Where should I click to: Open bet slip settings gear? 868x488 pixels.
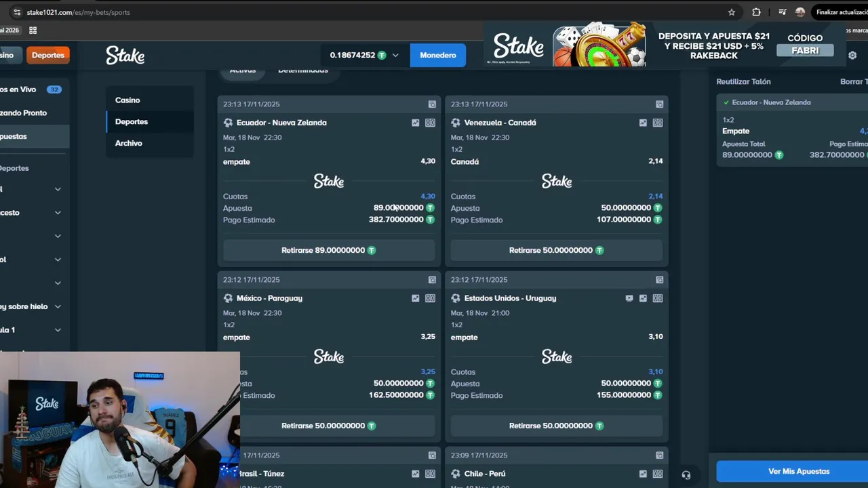click(x=852, y=56)
